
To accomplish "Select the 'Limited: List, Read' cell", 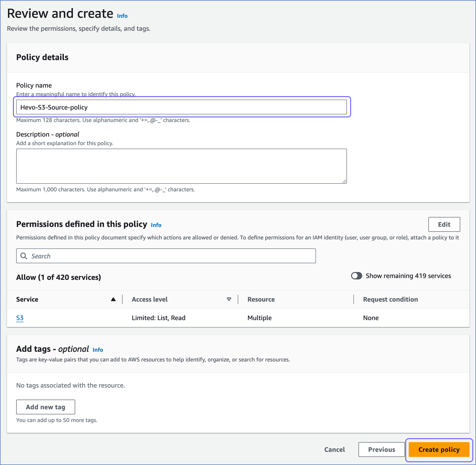I will tap(159, 318).
